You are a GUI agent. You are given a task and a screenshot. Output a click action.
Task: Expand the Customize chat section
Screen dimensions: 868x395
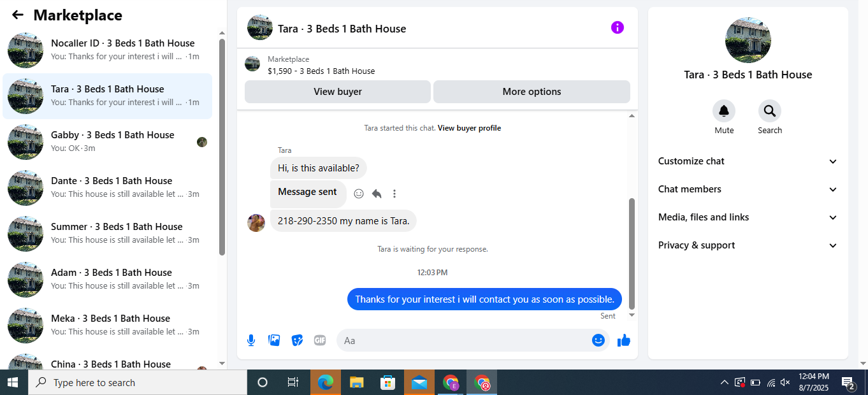(x=748, y=161)
